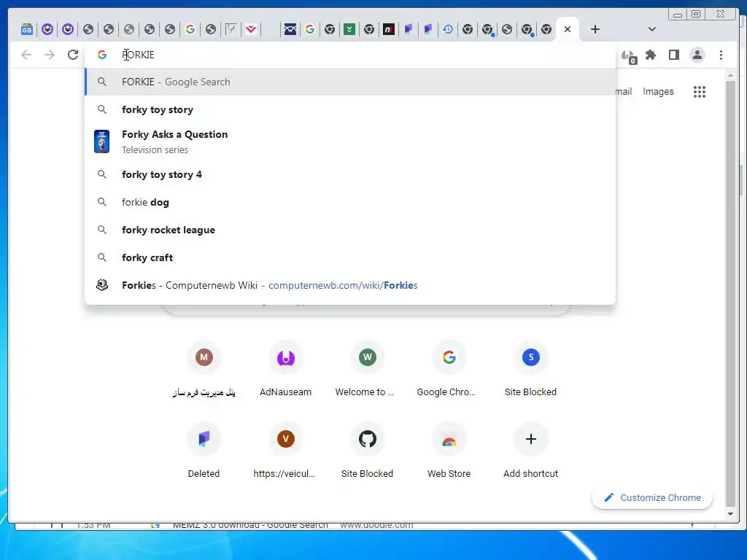
Task: Open the Extensions puzzle-piece menu
Action: point(650,55)
